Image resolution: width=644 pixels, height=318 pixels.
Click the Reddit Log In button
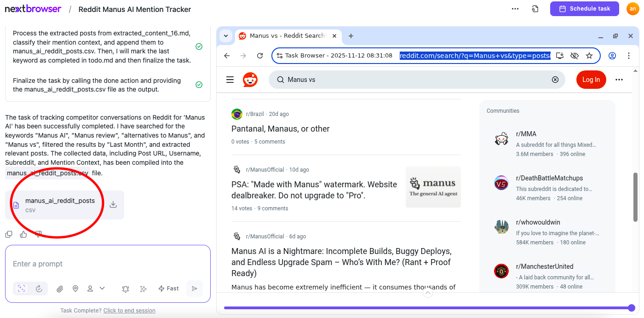tap(591, 80)
